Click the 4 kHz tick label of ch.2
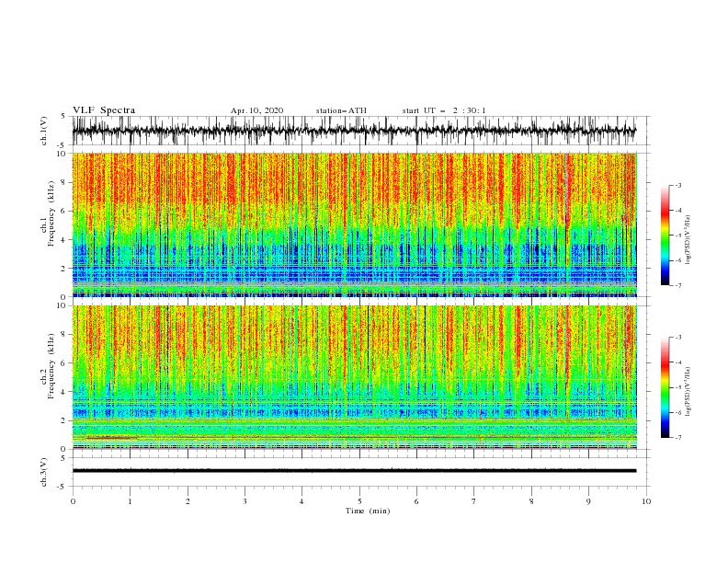The image size is (728, 563). click(63, 392)
